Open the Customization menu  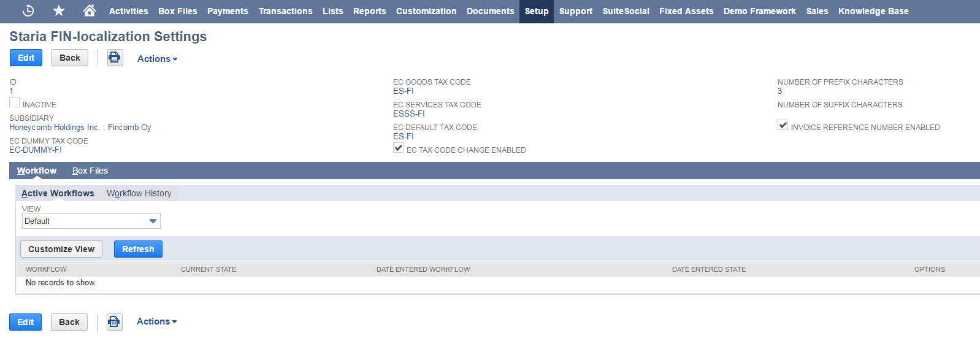[426, 11]
